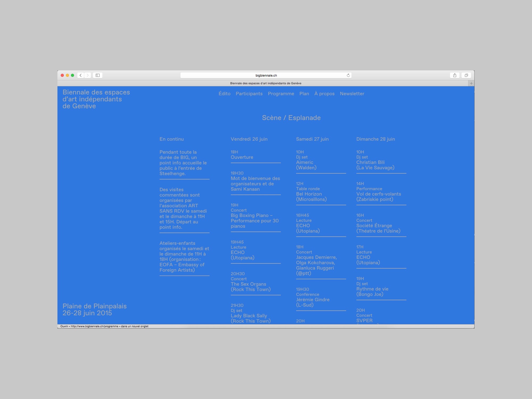Open the À propos menu item
Viewport: 532px width, 399px height.
click(324, 94)
